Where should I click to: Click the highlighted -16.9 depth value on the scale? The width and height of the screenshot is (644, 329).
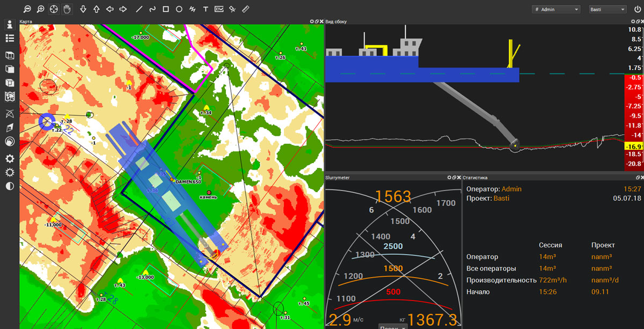(633, 145)
